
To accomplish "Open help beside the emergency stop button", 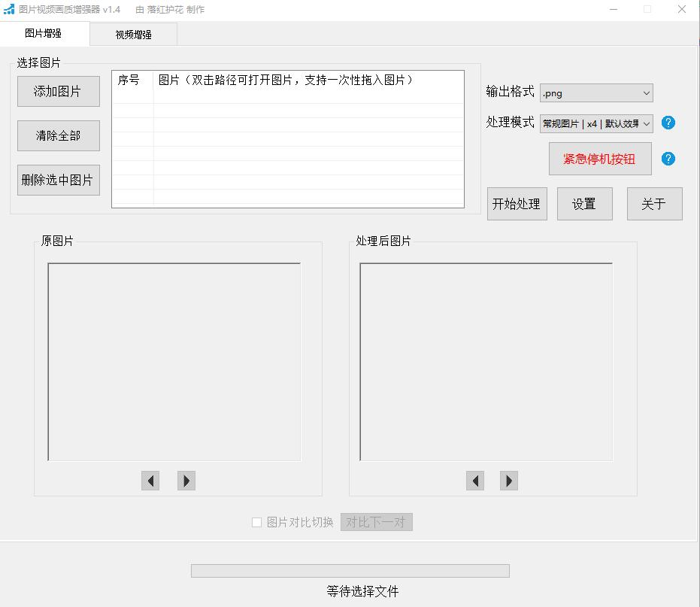I will 668,159.
